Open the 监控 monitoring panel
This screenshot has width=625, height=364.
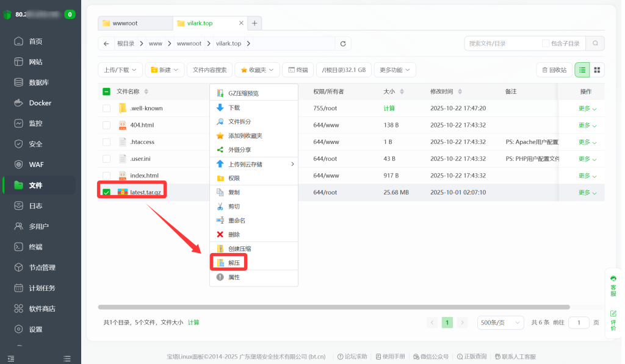tap(37, 123)
